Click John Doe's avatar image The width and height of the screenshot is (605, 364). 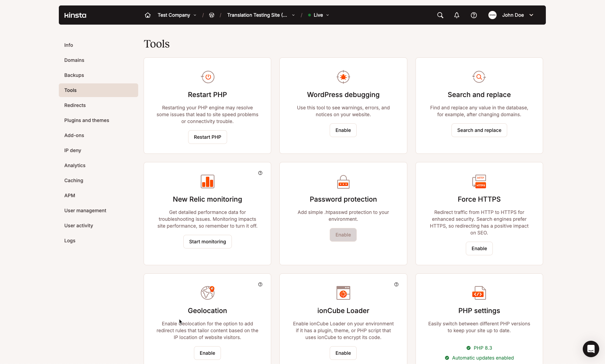pyautogui.click(x=492, y=15)
